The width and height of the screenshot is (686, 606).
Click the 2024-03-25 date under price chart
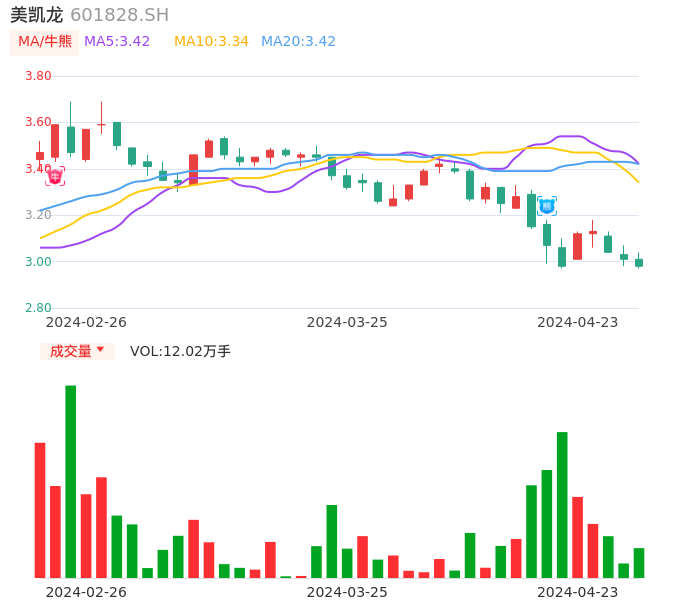(x=347, y=322)
